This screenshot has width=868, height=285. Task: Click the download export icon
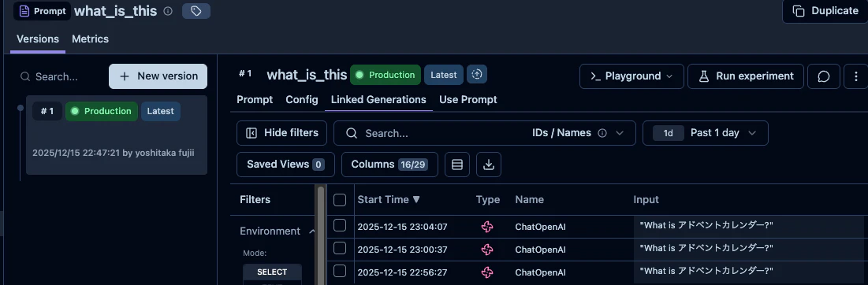pyautogui.click(x=488, y=165)
